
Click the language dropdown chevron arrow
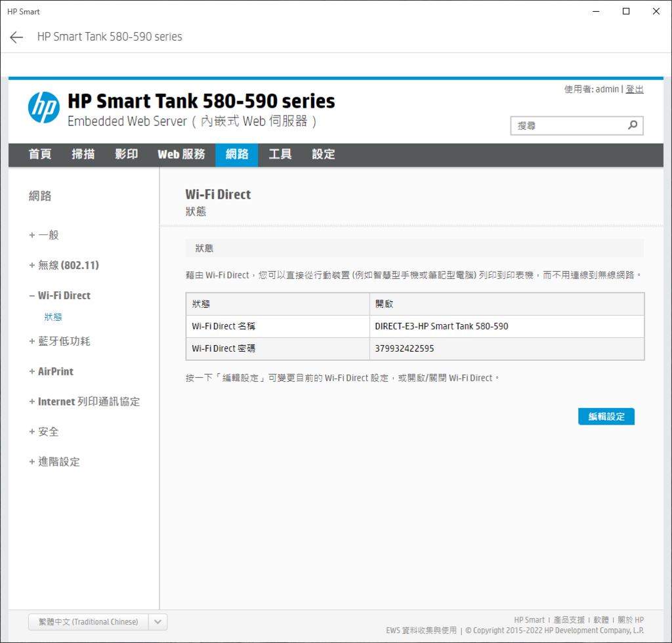click(x=157, y=622)
